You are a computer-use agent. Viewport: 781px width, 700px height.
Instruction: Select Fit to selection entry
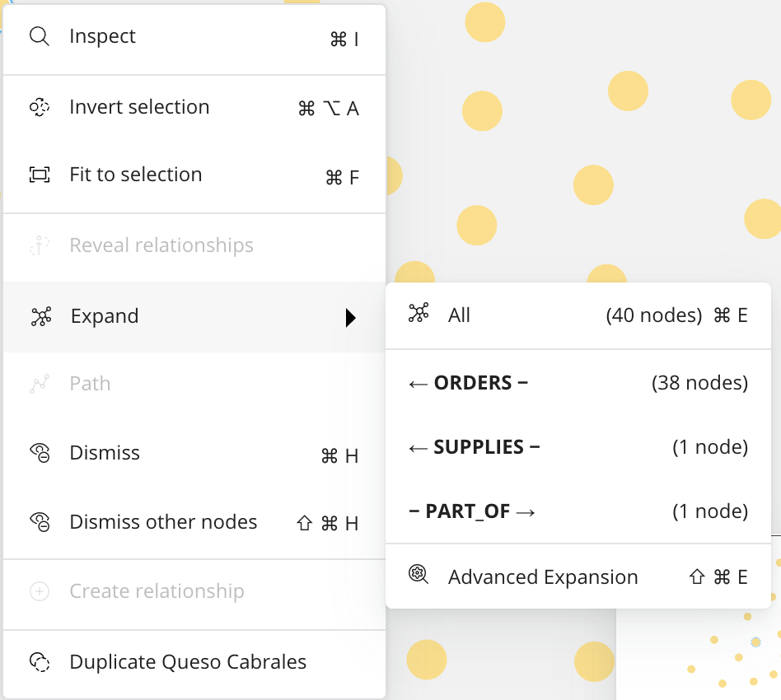(194, 175)
